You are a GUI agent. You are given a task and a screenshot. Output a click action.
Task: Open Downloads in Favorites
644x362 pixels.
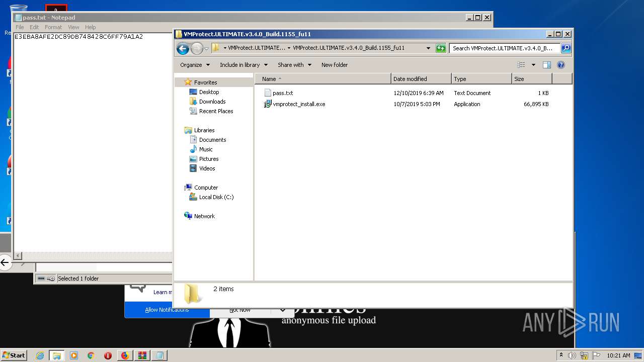(x=212, y=102)
